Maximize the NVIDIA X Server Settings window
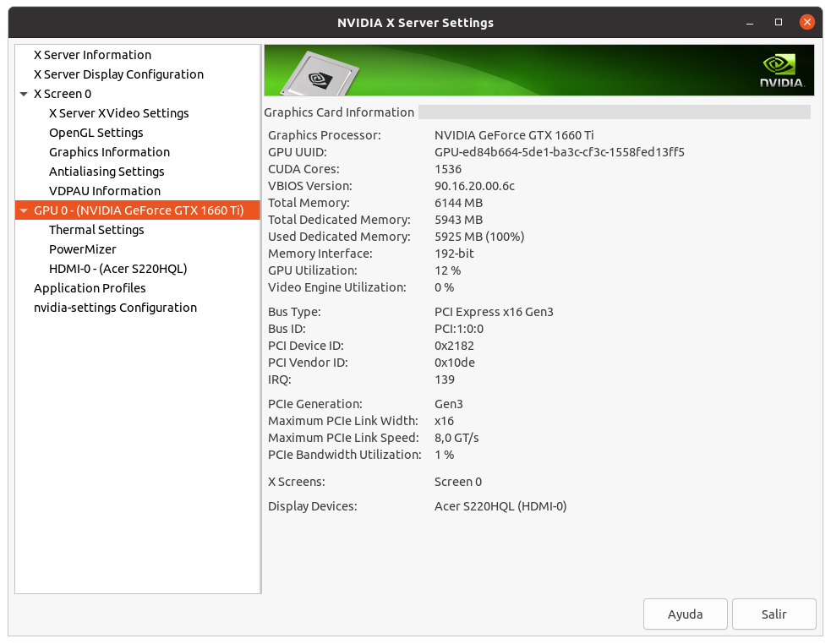 pyautogui.click(x=779, y=22)
